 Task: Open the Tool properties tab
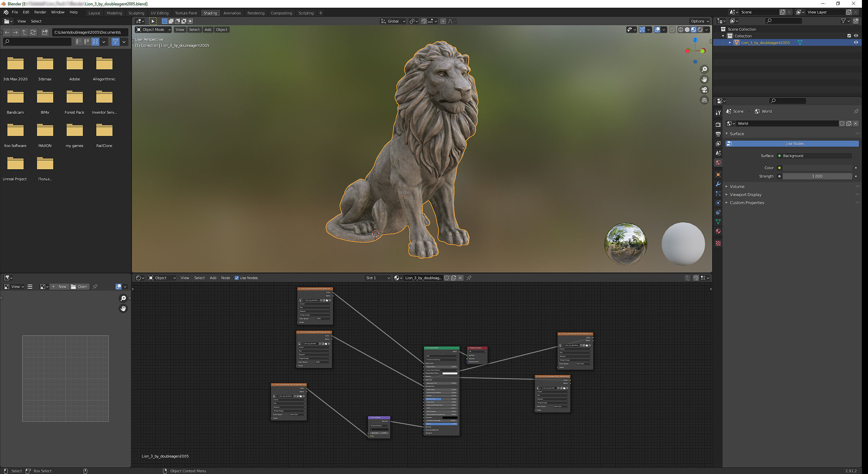(718, 112)
